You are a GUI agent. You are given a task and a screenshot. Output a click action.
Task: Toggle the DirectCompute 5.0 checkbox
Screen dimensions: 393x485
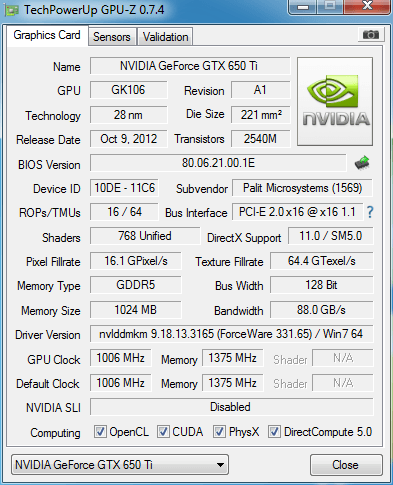click(x=274, y=431)
